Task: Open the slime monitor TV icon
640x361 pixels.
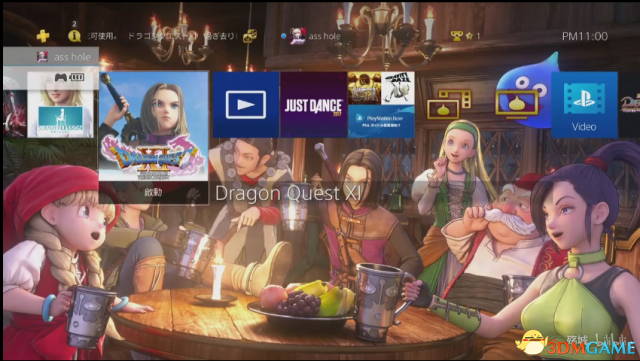Action: 517,104
